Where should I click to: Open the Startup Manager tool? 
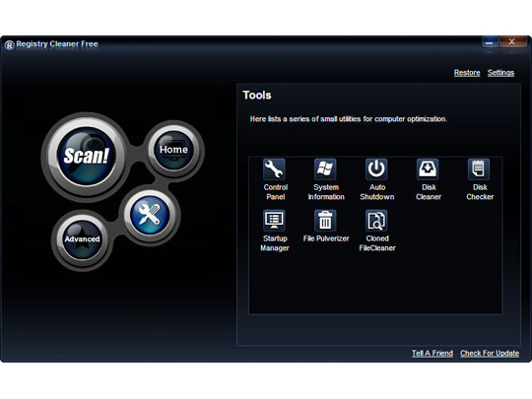click(x=275, y=232)
